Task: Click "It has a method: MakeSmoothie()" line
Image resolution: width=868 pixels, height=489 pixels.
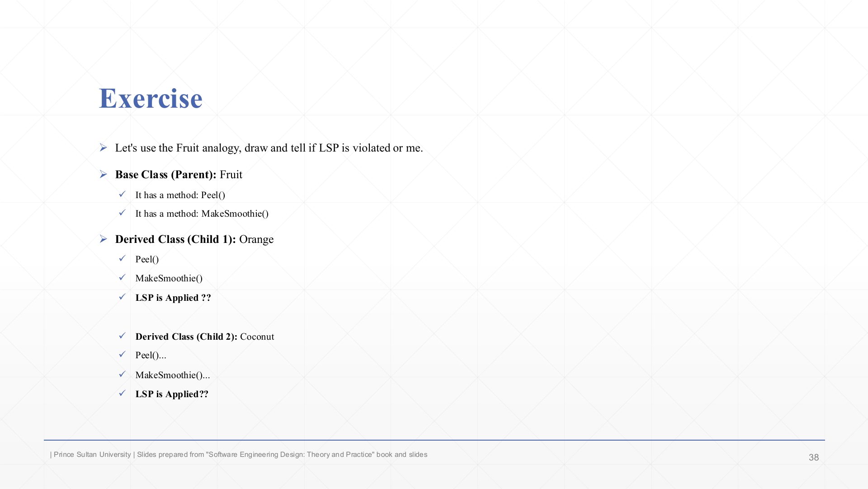Action: tap(202, 214)
